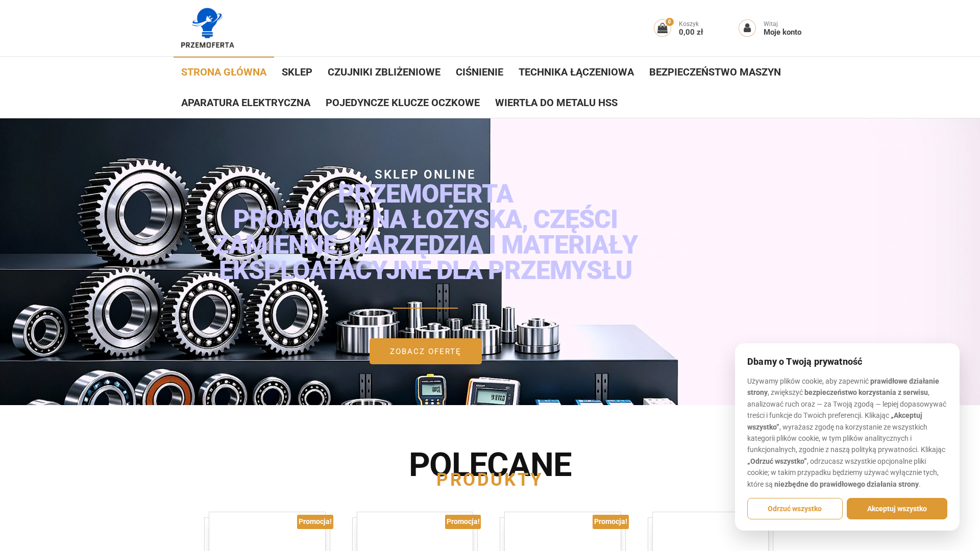Open the Strona główna menu item
This screenshot has width=980, height=551.
coord(224,72)
